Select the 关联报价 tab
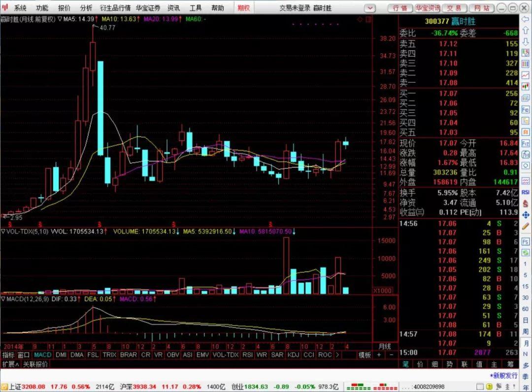 35,364
